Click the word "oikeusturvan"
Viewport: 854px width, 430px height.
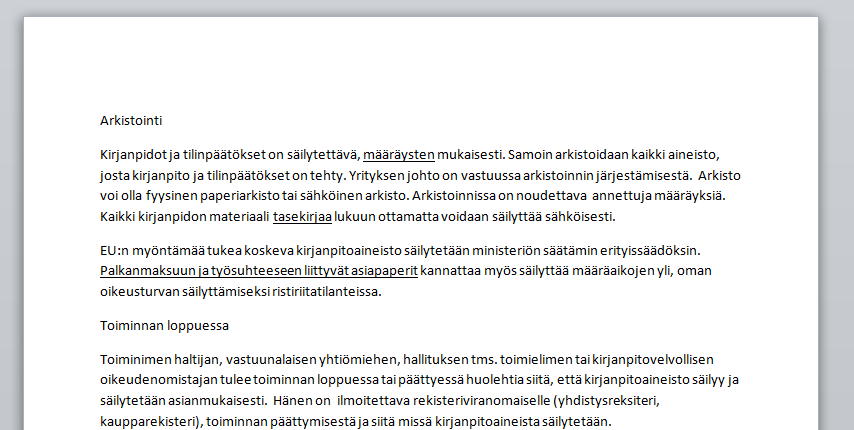pyautogui.click(x=139, y=292)
